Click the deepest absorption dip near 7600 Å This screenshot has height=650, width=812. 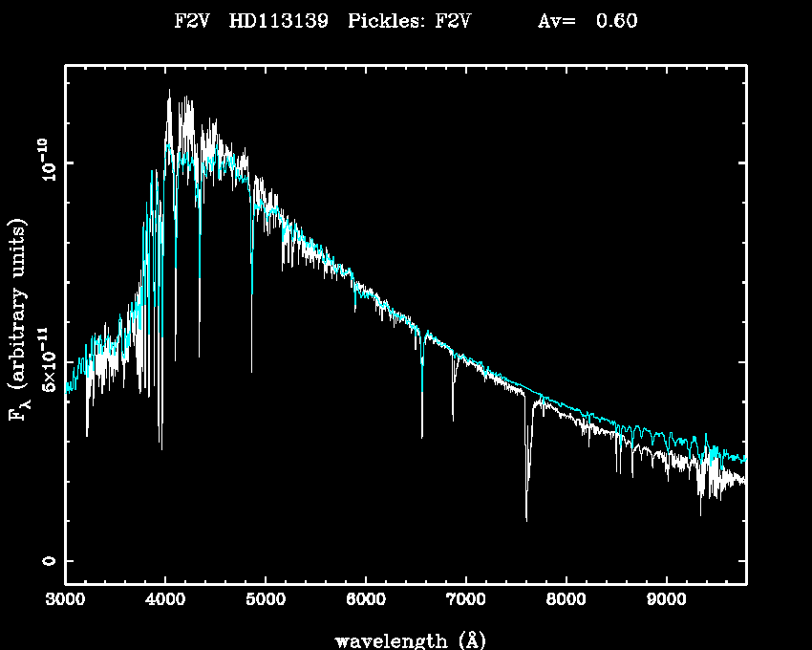[526, 518]
